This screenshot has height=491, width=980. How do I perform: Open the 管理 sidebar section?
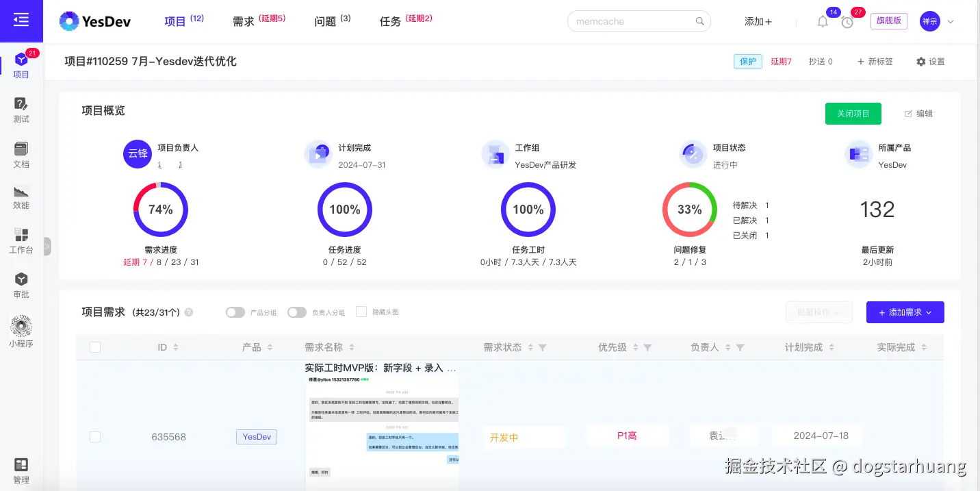click(21, 470)
